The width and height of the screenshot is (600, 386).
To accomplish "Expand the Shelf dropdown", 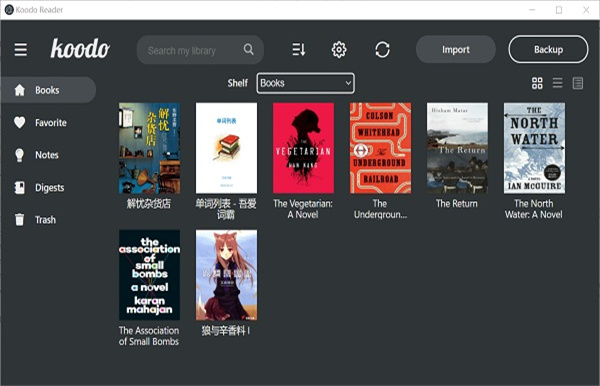I will pyautogui.click(x=305, y=83).
